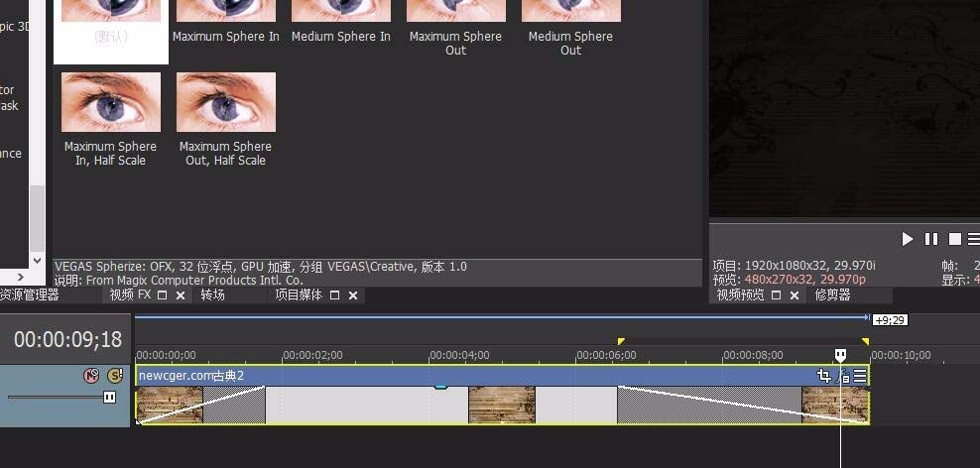Switch to the 修剪器 tab
This screenshot has height=468, width=980.
click(x=832, y=294)
